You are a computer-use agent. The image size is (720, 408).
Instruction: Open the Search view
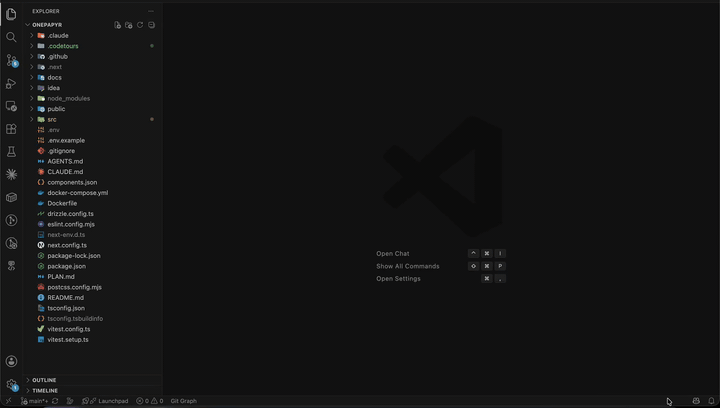click(x=11, y=37)
